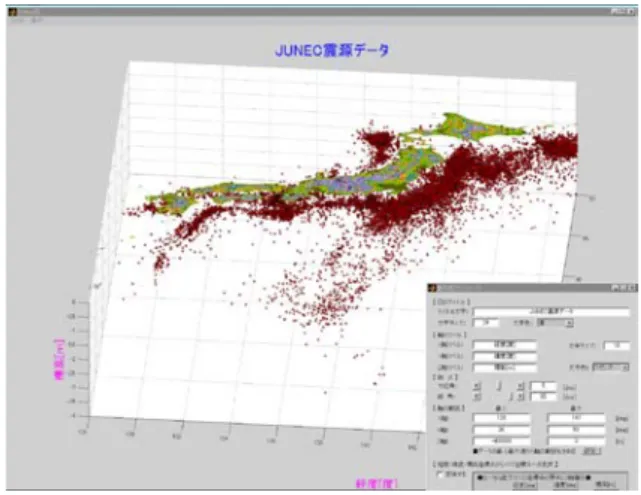The width and height of the screenshot is (641, 495).
Task: Click the title font size field
Action: point(486,323)
